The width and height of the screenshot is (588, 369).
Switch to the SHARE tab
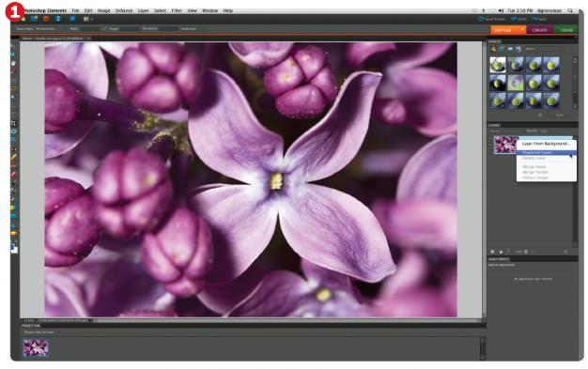pos(565,30)
